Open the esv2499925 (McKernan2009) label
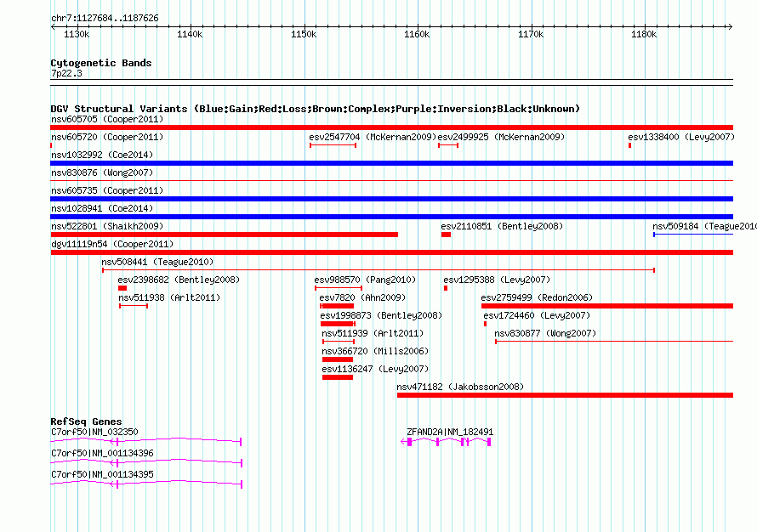The height and width of the screenshot is (532, 757). point(501,137)
